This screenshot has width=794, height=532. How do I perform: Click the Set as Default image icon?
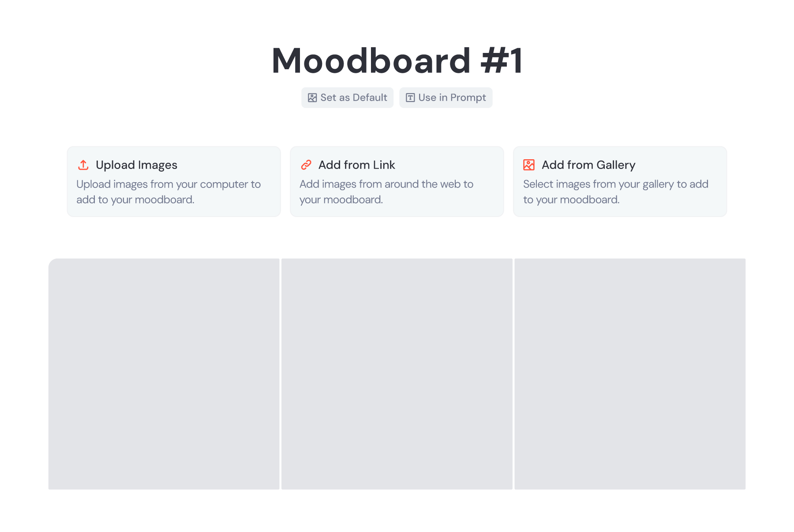[x=312, y=98]
